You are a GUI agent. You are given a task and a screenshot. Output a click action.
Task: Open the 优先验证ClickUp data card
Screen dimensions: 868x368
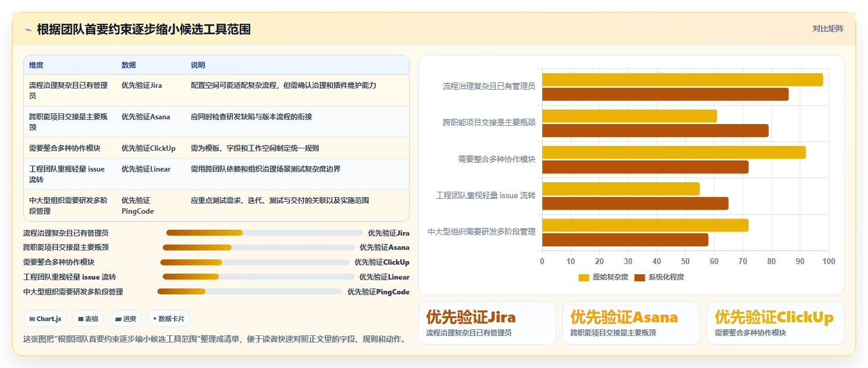pos(775,323)
